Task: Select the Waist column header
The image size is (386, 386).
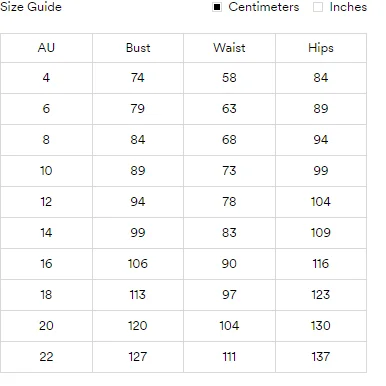Action: [x=229, y=48]
